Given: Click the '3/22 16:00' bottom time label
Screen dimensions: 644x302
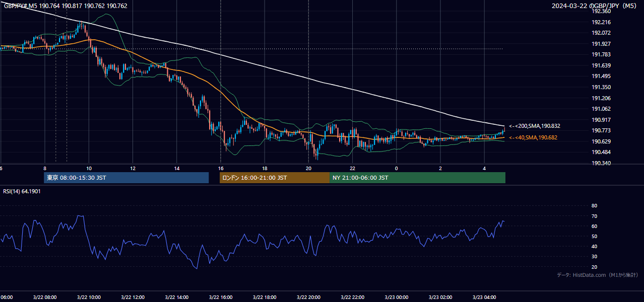Looking at the screenshot, I should pyautogui.click(x=221, y=297).
